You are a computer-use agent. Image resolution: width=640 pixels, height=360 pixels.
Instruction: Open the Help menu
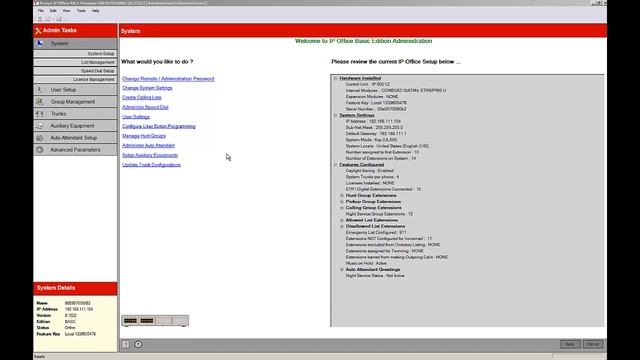pyautogui.click(x=96, y=11)
